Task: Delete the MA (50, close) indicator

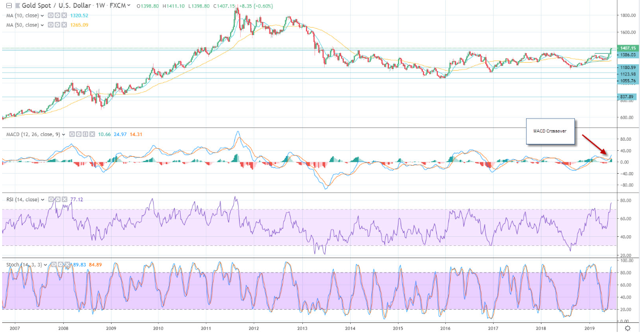Action: [x=63, y=25]
